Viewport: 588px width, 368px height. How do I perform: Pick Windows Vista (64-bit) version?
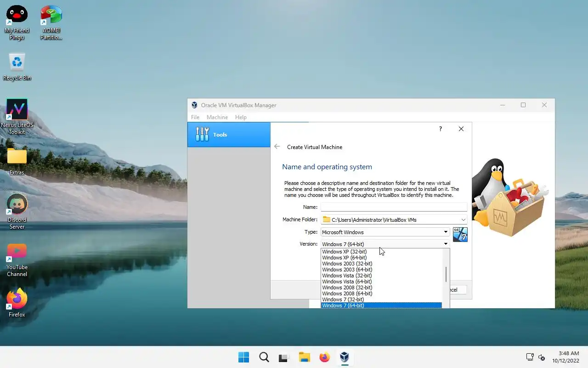[x=381, y=282]
